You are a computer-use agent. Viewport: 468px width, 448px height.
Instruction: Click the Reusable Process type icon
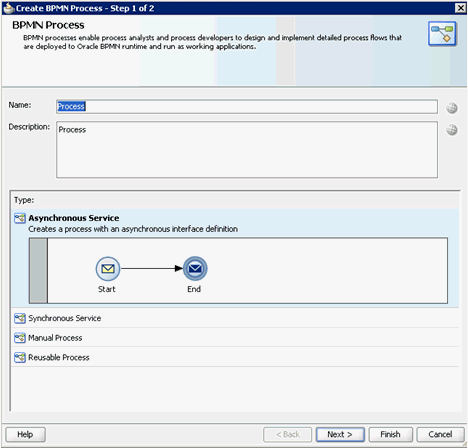(20, 357)
